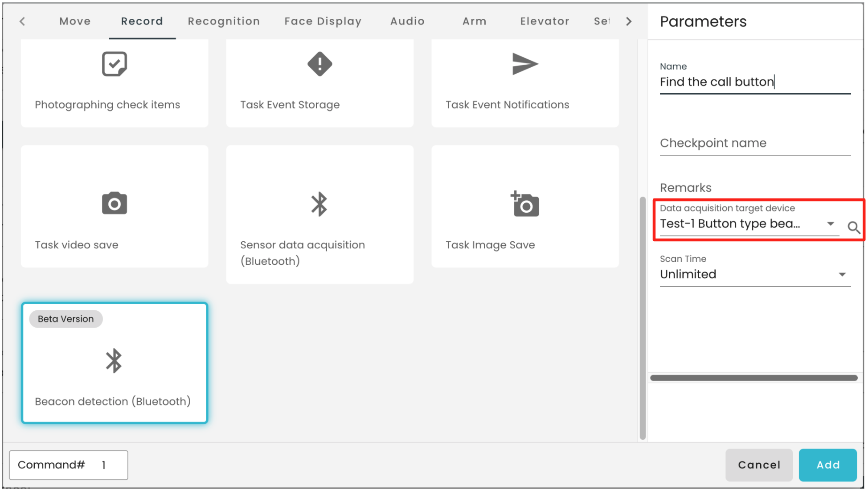Image resolution: width=868 pixels, height=491 pixels.
Task: Click the 'Sensor data acquisition (Bluetooth)' label
Action: [303, 253]
